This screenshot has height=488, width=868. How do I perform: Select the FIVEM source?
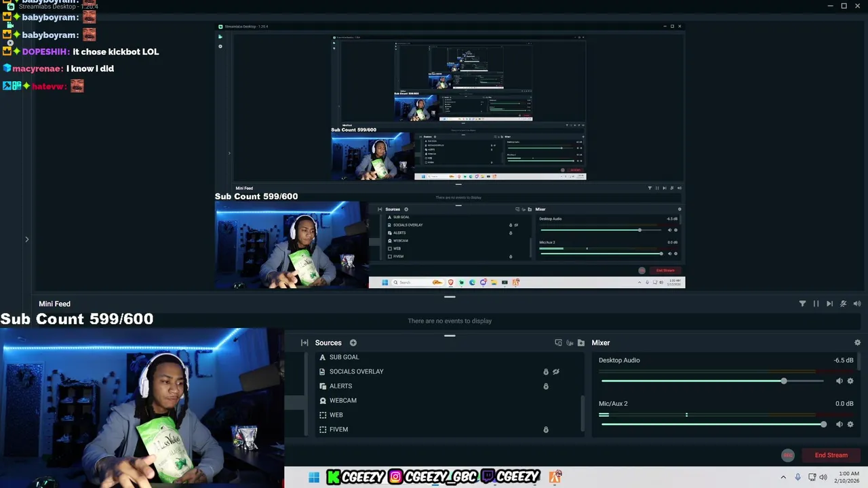[x=338, y=430]
